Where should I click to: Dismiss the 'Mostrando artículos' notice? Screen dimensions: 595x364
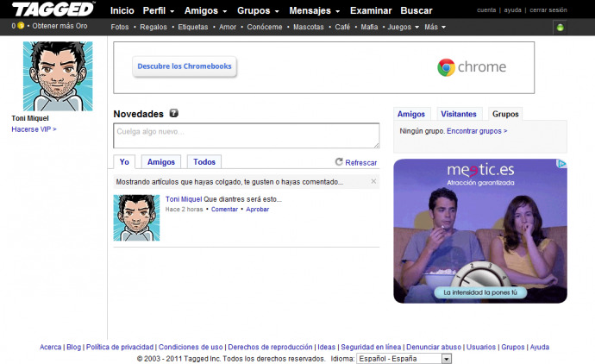pyautogui.click(x=373, y=182)
